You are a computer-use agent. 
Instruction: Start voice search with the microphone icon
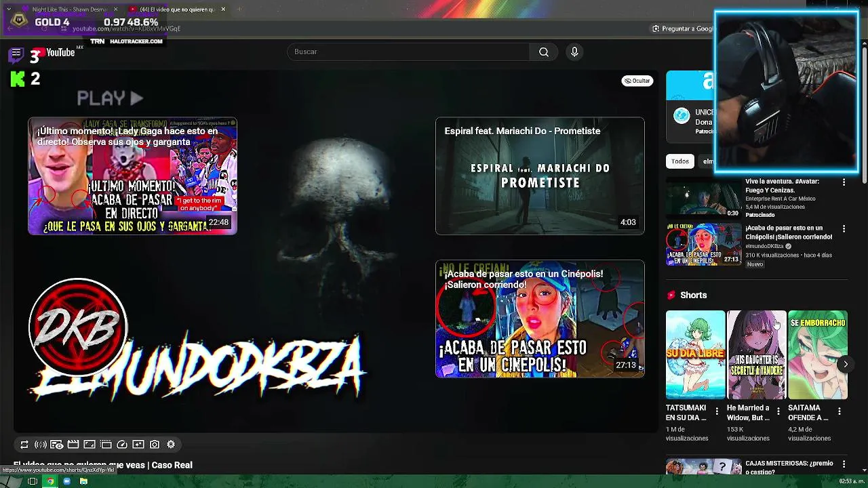click(x=574, y=52)
